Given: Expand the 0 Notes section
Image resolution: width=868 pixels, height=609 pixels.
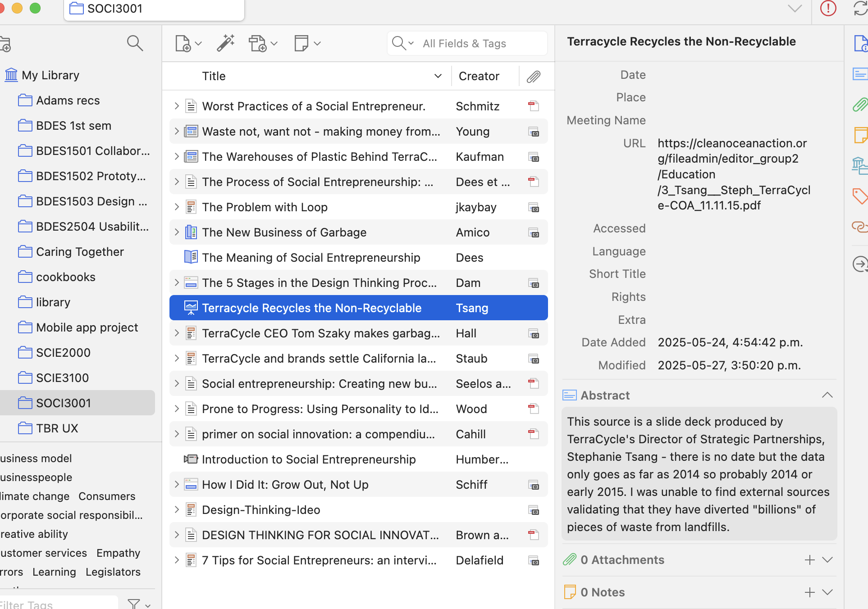Looking at the screenshot, I should (827, 592).
